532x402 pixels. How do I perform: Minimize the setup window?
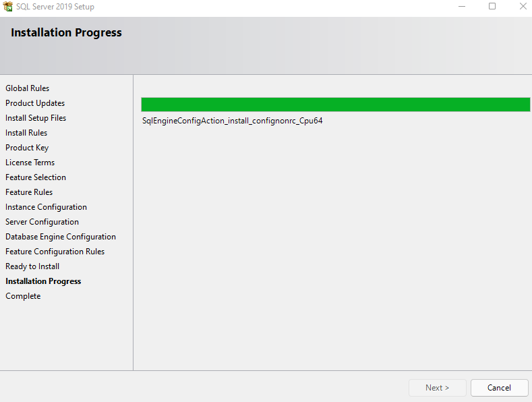pyautogui.click(x=462, y=7)
